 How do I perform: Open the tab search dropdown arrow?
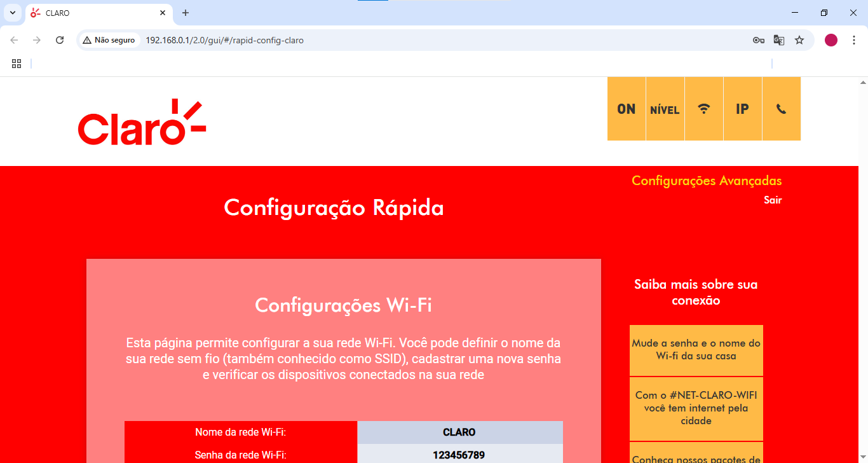pyautogui.click(x=12, y=13)
